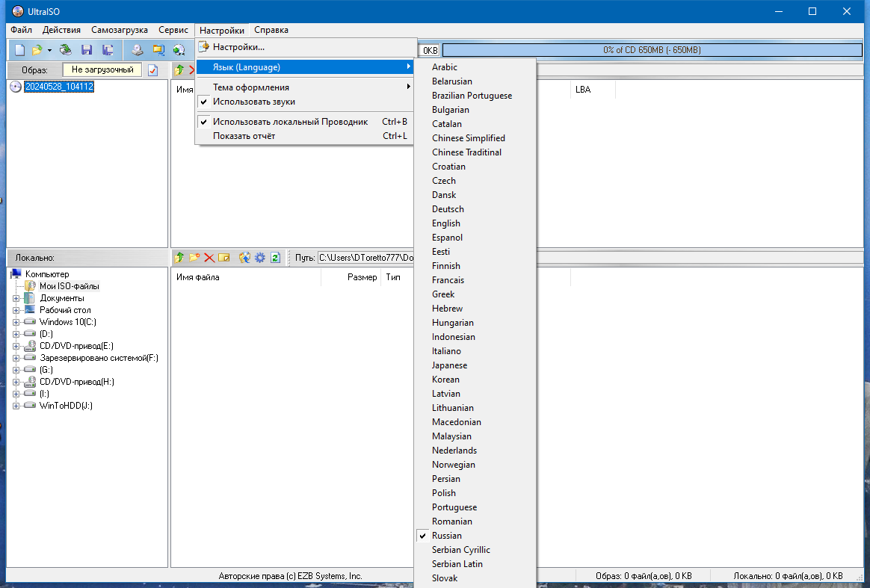Click the CD 650MB capacity bar
This screenshot has height=588, width=870.
[x=652, y=51]
